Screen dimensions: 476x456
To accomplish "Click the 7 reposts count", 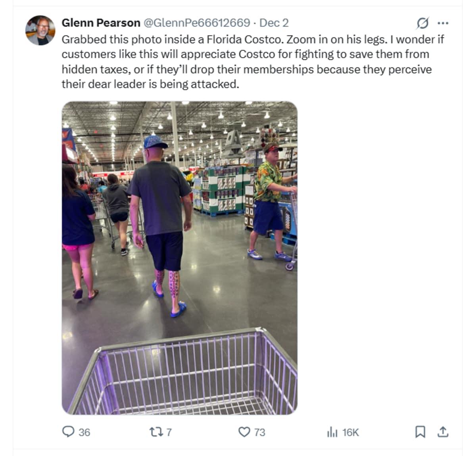I will tap(169, 432).
